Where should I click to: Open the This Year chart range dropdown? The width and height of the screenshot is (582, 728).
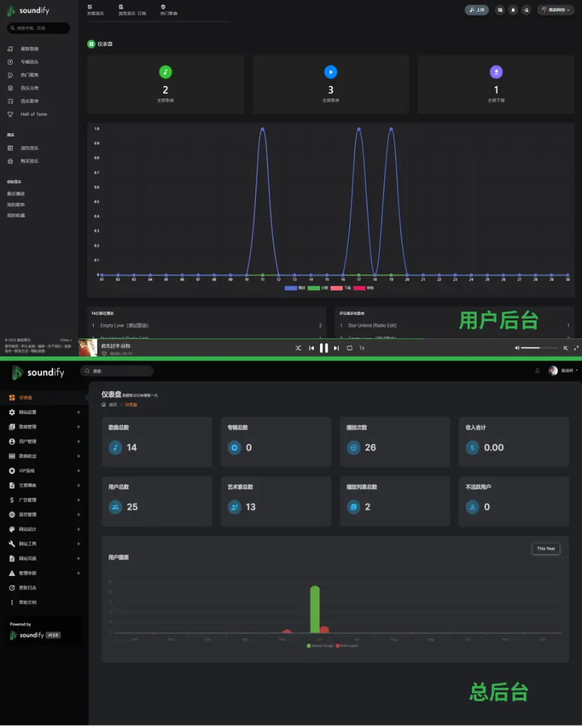546,549
